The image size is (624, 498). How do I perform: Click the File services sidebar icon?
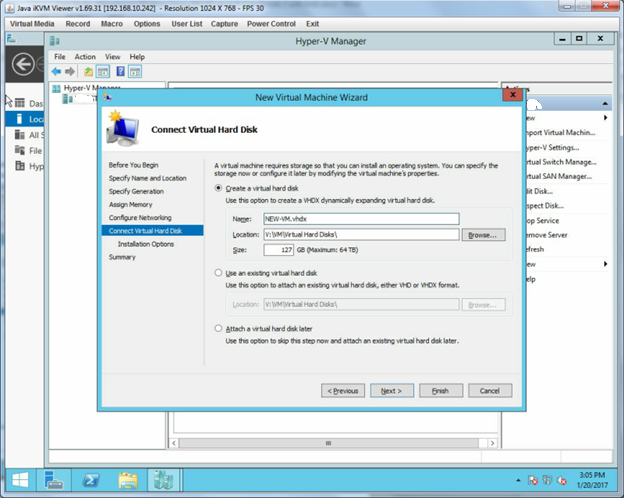pos(20,150)
